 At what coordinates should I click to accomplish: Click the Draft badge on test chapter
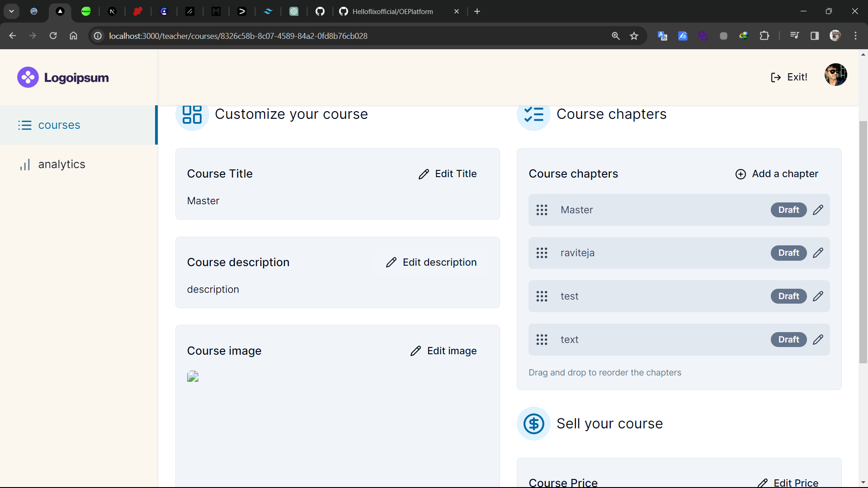click(788, 296)
